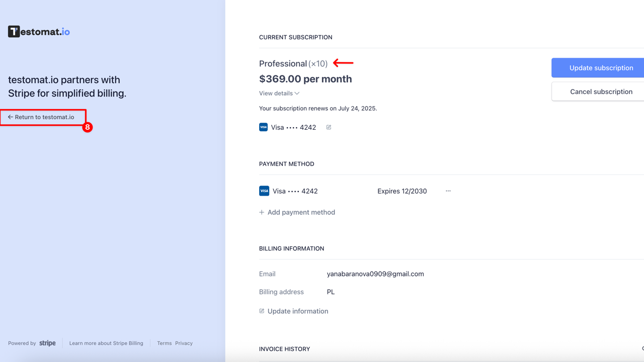Image resolution: width=644 pixels, height=362 pixels.
Task: Click the Visa brand icon in Payment Method
Action: 264,191
